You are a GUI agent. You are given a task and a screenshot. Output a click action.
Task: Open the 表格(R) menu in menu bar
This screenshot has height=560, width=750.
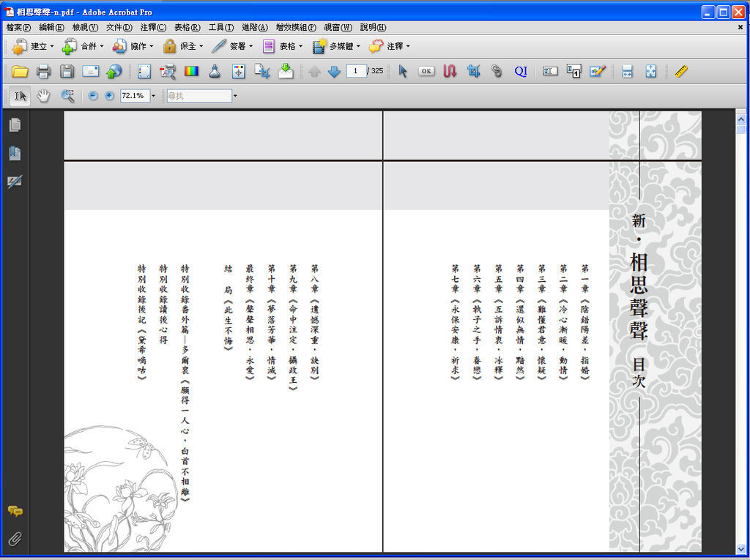[x=187, y=27]
